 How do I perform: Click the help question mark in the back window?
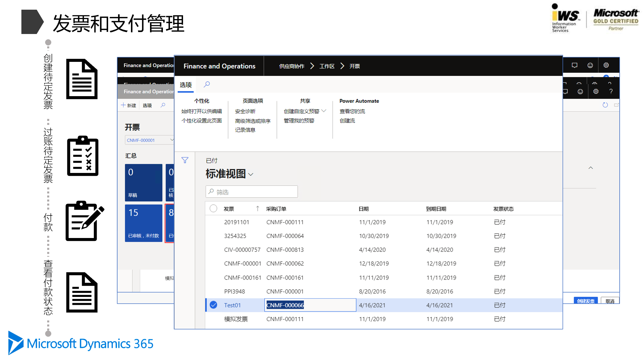click(611, 91)
